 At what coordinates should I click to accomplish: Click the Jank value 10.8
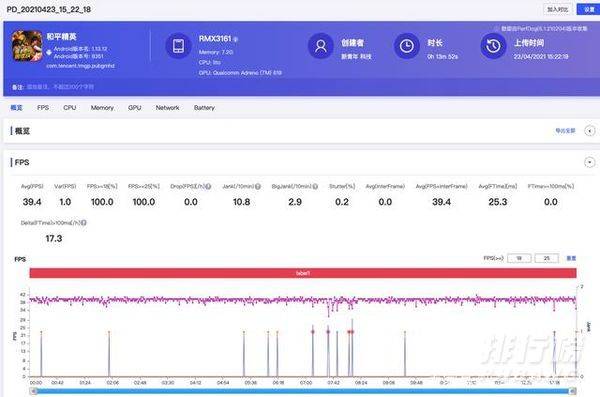click(x=241, y=202)
